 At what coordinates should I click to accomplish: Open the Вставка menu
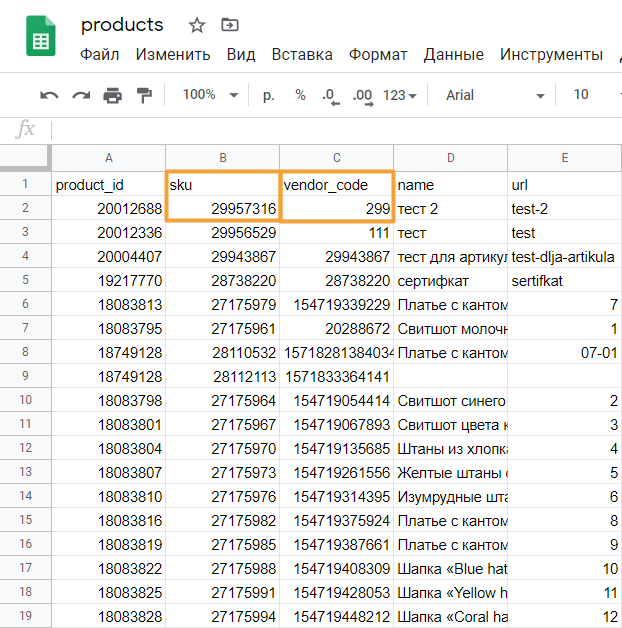(x=302, y=54)
